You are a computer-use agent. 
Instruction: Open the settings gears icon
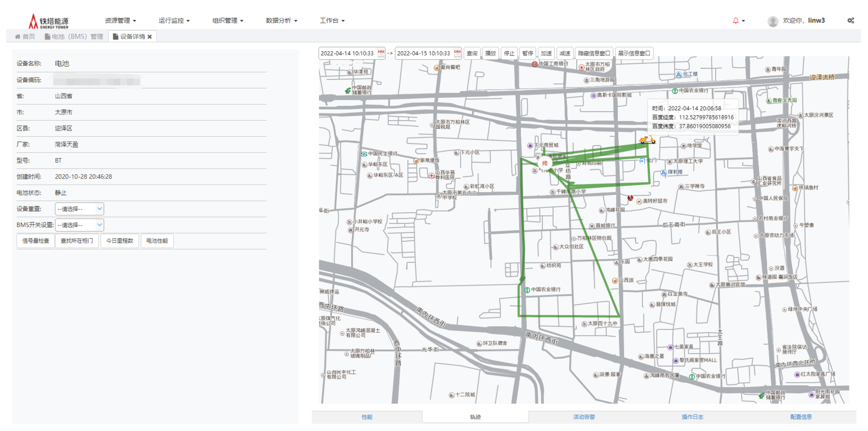tap(851, 21)
